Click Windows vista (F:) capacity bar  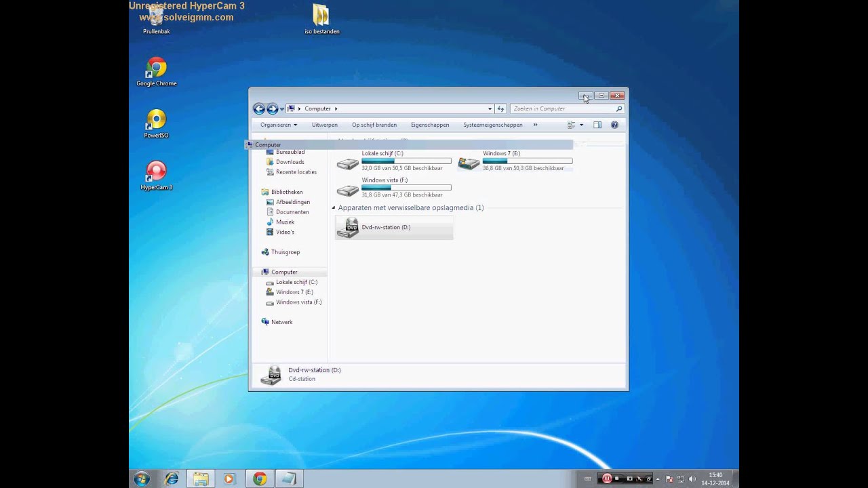coord(406,188)
